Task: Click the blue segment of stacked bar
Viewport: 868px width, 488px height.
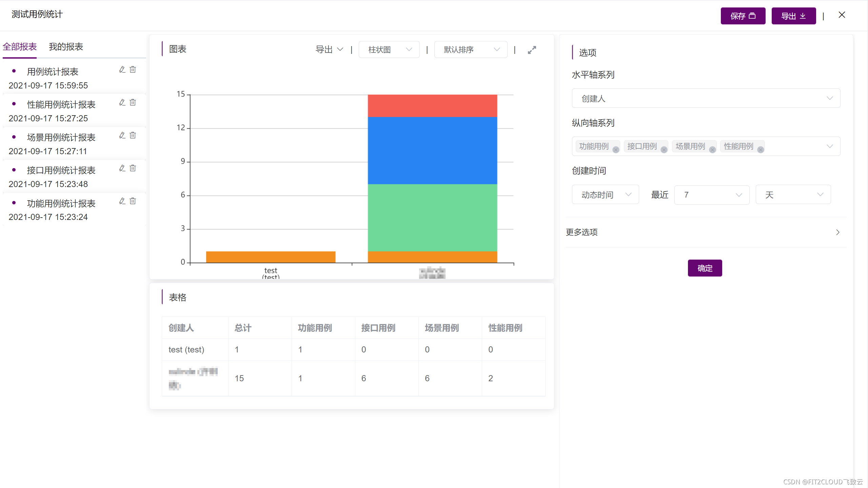Action: click(x=432, y=150)
